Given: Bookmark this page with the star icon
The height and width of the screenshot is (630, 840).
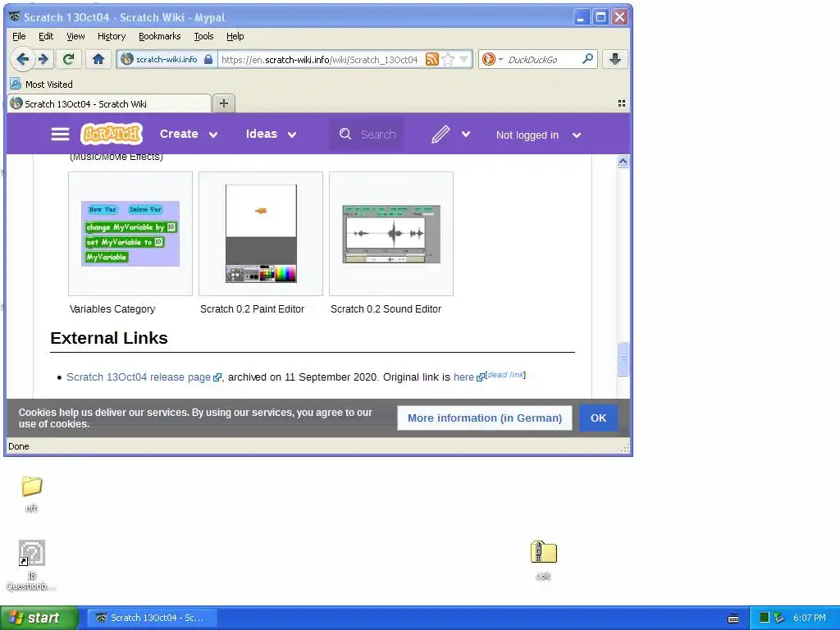Looking at the screenshot, I should click(448, 59).
